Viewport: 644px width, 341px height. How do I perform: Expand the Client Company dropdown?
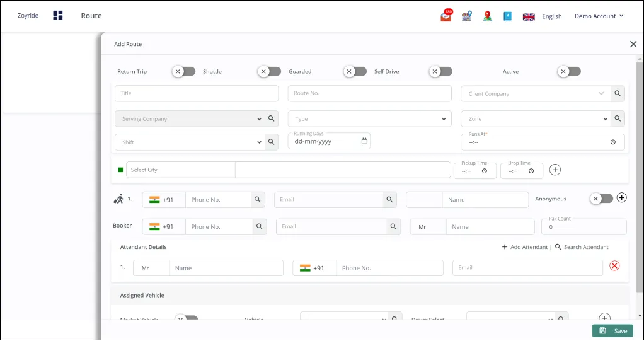coord(601,93)
